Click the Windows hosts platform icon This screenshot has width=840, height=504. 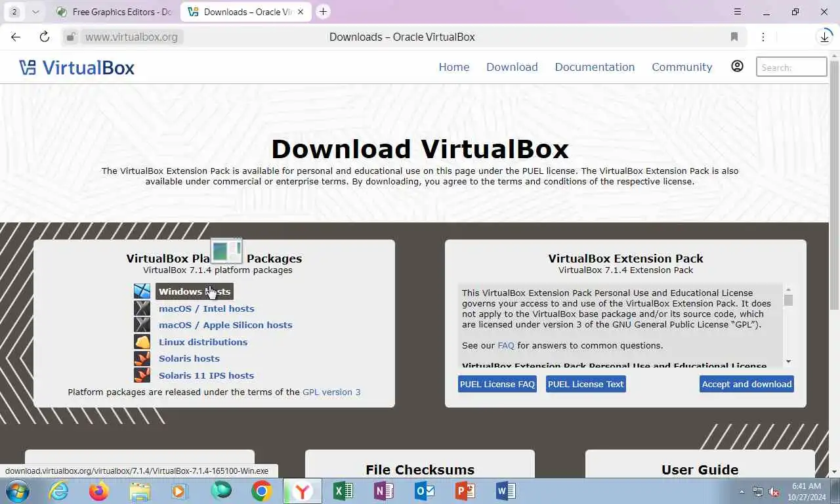pos(142,291)
